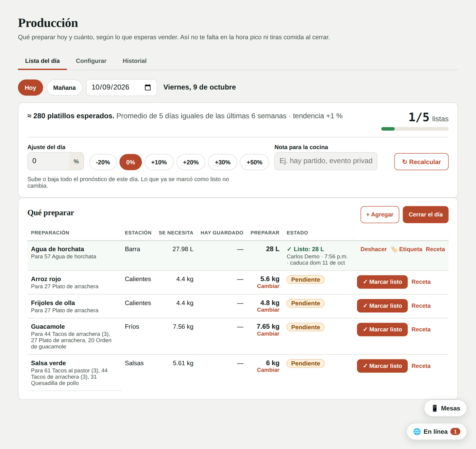Click the ESTACIÓN column header
Viewport: 476px width, 449px height.
[x=138, y=233]
